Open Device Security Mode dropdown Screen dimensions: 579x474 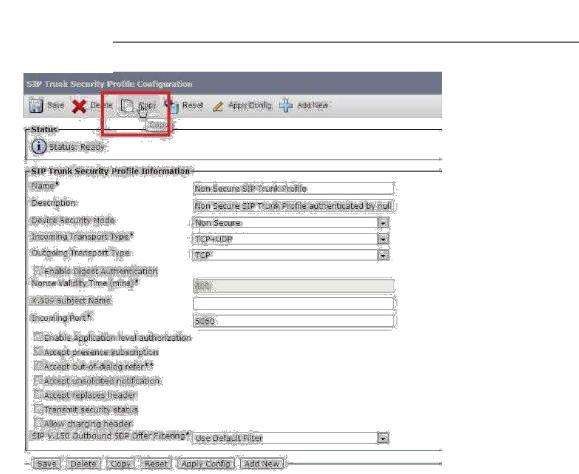click(x=383, y=223)
